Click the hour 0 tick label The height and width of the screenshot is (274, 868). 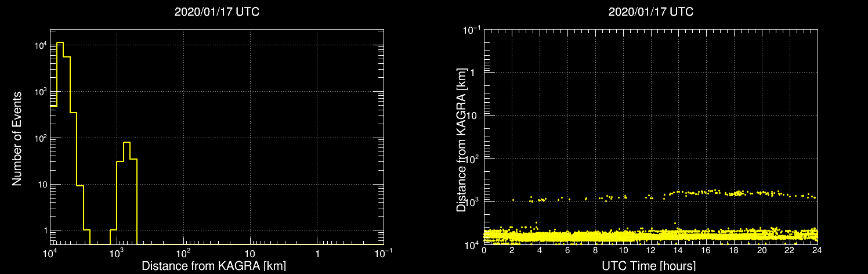coord(484,250)
